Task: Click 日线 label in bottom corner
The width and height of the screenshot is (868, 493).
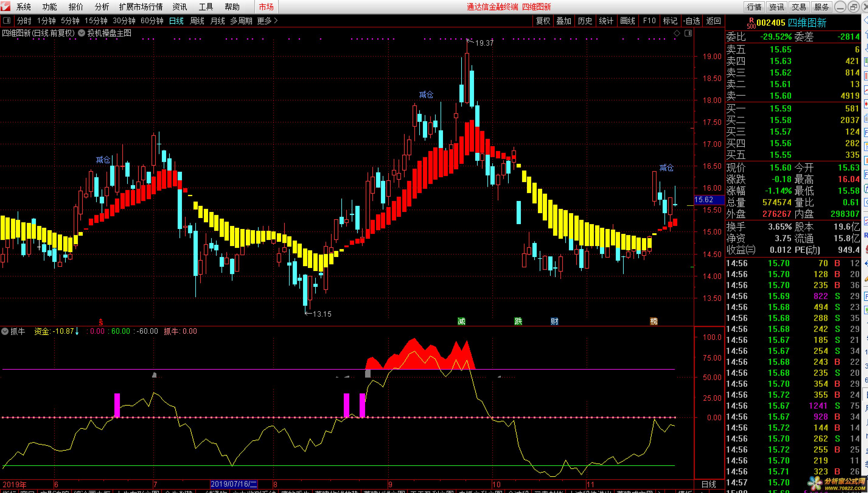Action: point(709,484)
